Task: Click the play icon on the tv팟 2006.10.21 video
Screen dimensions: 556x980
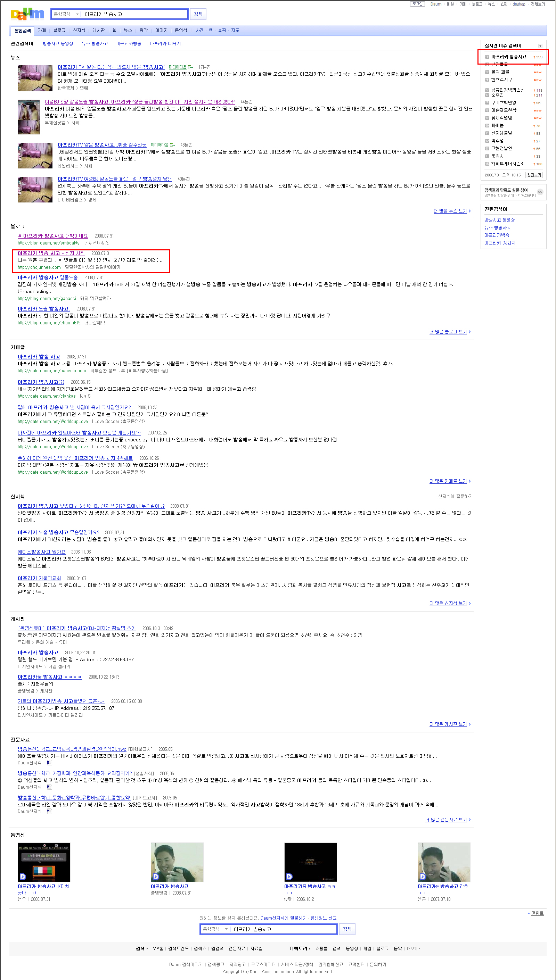Action: coord(289,877)
